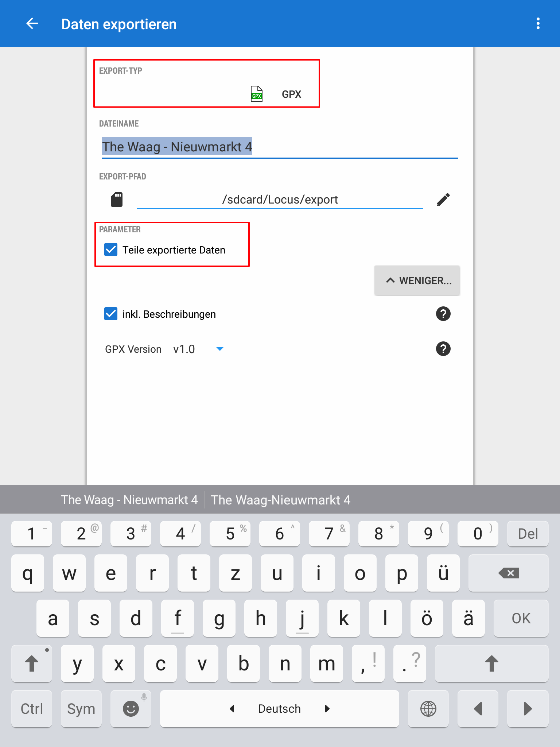Viewport: 560px width, 747px height.
Task: Pick suggestion "The Waag-Nieuwmarkt 4"
Action: (280, 500)
